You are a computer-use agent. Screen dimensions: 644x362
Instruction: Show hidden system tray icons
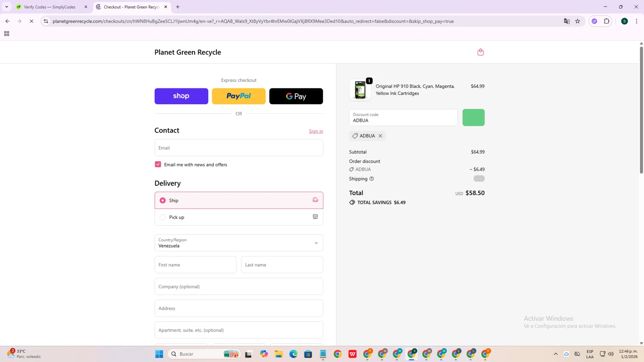(x=556, y=354)
